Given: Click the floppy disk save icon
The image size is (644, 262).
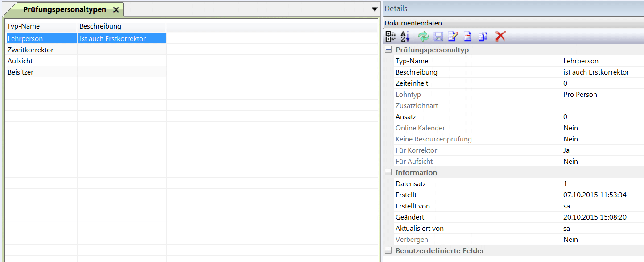Looking at the screenshot, I should (438, 37).
